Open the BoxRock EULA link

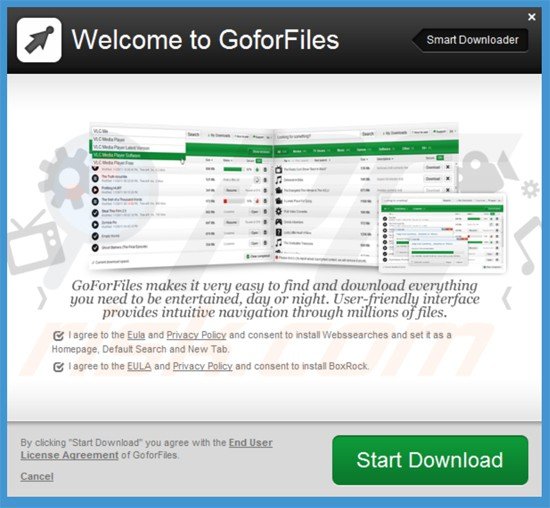click(139, 366)
